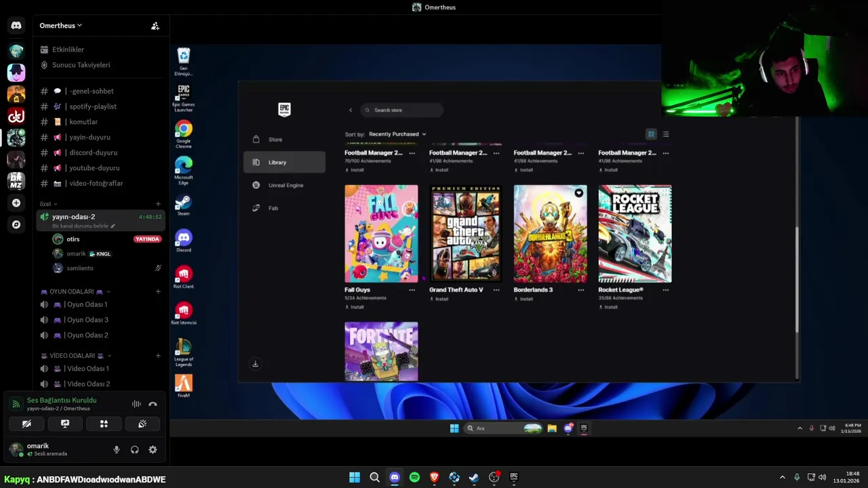Switch Epic library to grid view
The height and width of the screenshot is (488, 868).
651,134
